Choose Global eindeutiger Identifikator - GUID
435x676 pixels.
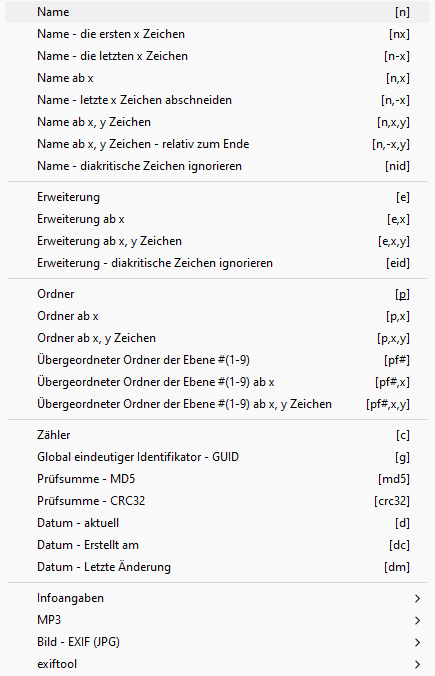pyautogui.click(x=217, y=457)
